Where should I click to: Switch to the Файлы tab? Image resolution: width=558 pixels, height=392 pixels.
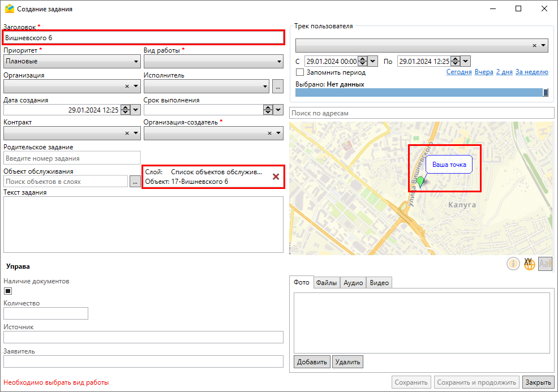coord(327,283)
